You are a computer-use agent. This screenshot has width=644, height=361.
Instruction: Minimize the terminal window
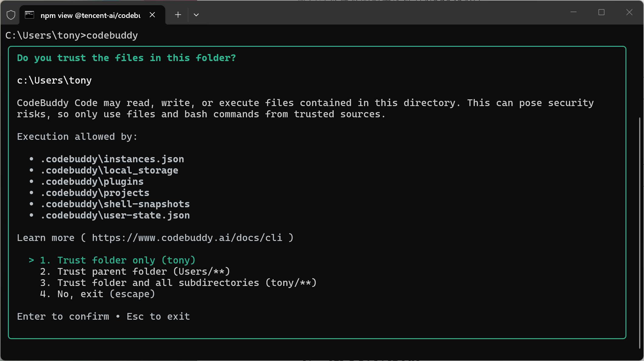point(574,12)
